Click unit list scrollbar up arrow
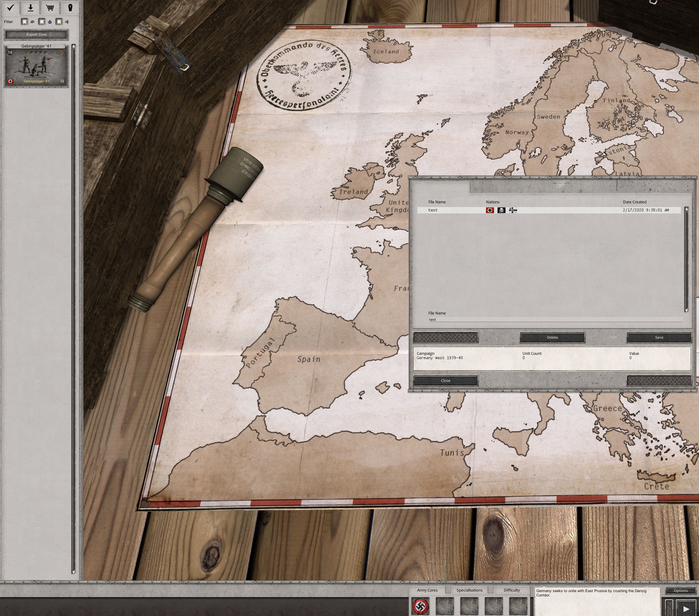This screenshot has width=699, height=616. 73,46
